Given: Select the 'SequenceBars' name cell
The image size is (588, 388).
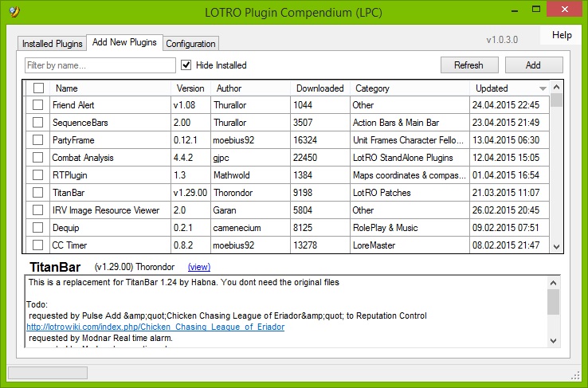Looking at the screenshot, I should (110, 123).
